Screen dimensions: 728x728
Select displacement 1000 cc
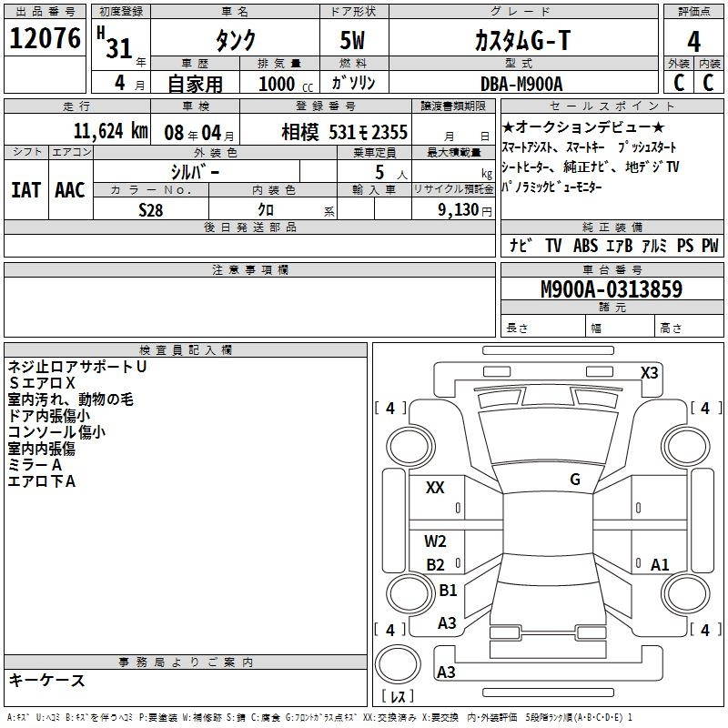point(286,84)
